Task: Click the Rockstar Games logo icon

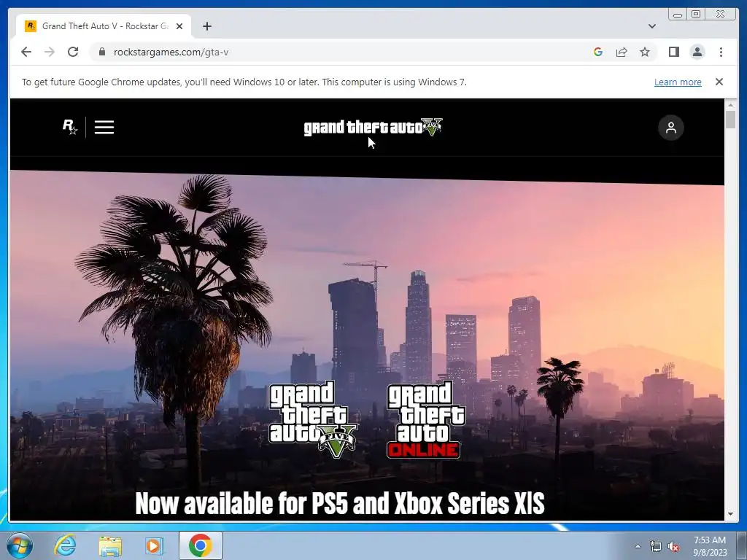Action: pos(70,127)
